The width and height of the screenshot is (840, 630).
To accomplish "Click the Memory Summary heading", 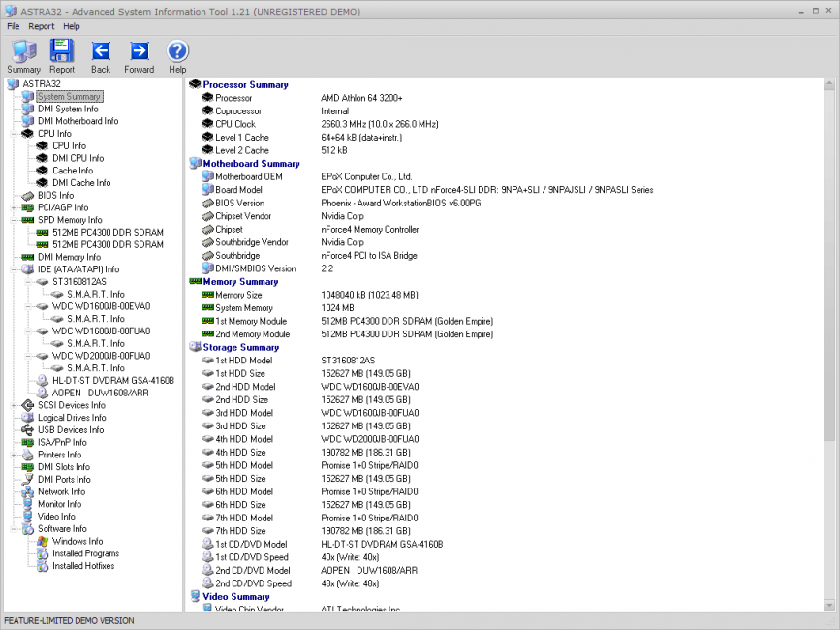I will pyautogui.click(x=240, y=282).
